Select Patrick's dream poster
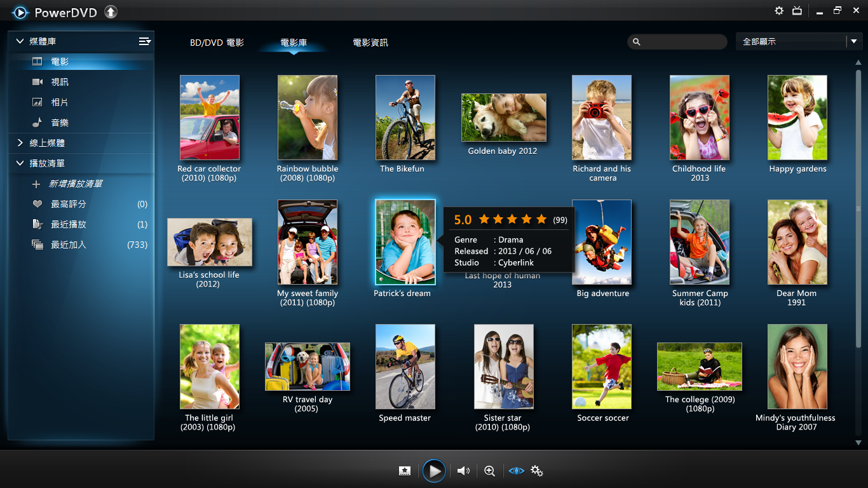Viewport: 868px width, 488px height. (x=405, y=242)
